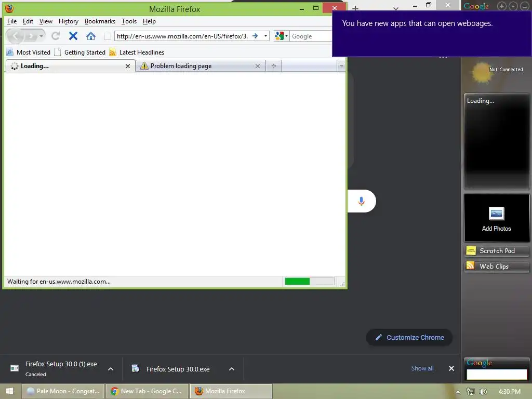Viewport: 532px width, 399px height.
Task: Click the new apps webpages notification
Action: point(432,33)
